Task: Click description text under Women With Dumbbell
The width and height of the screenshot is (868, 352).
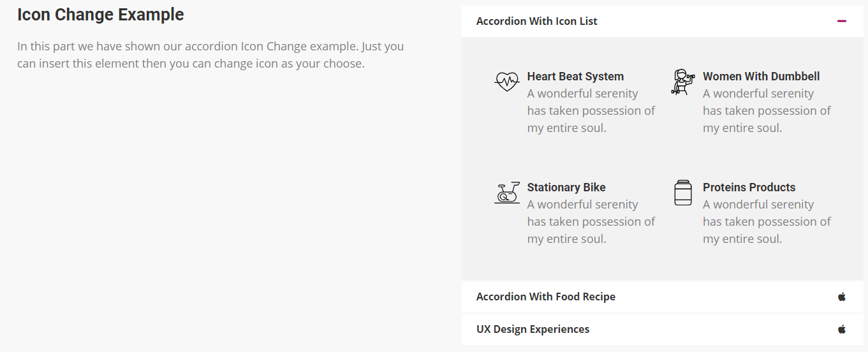Action: 767,111
